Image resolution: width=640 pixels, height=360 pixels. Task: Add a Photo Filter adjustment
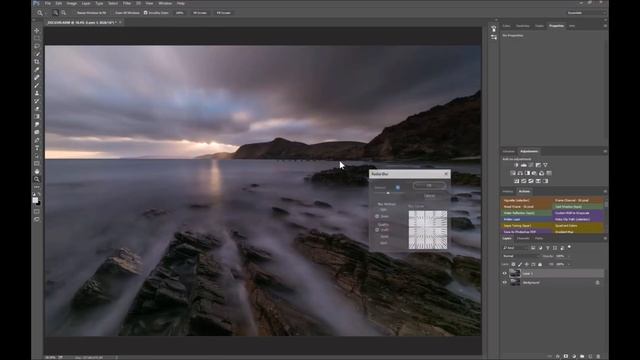[534, 173]
